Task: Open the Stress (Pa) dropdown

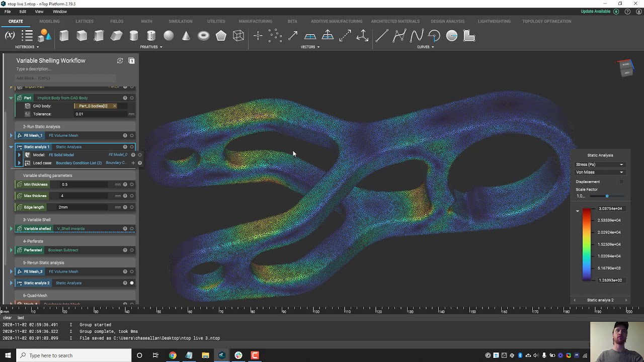Action: 600,164
